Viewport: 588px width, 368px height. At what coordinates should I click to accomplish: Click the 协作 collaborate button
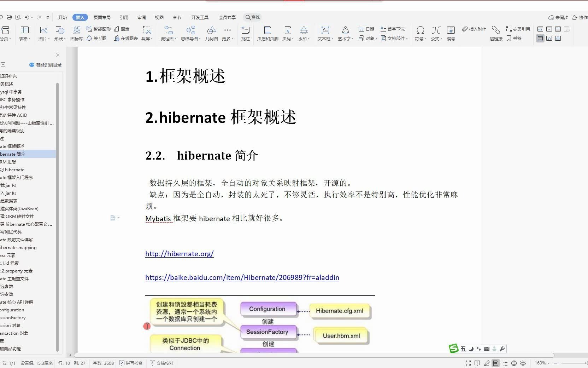[580, 17]
